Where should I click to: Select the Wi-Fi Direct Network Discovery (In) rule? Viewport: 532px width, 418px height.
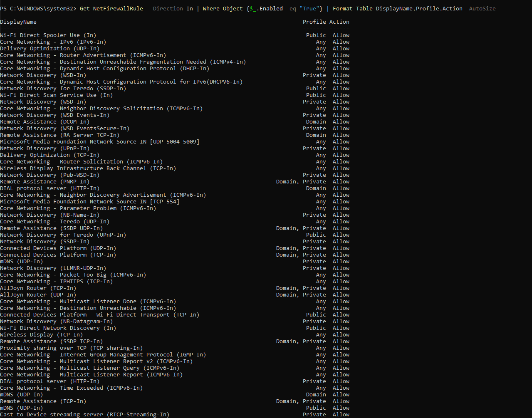pos(58,328)
